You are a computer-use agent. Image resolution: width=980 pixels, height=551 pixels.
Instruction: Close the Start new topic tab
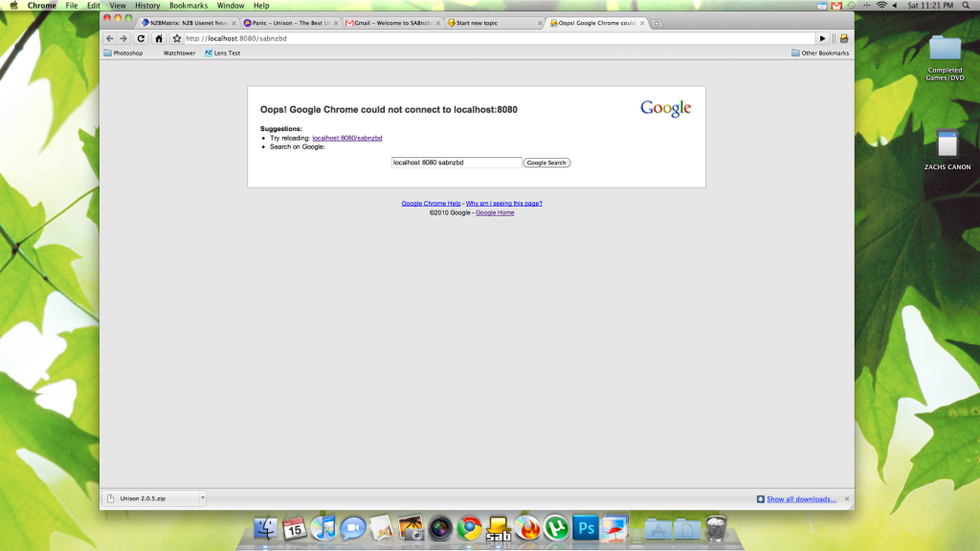point(540,23)
